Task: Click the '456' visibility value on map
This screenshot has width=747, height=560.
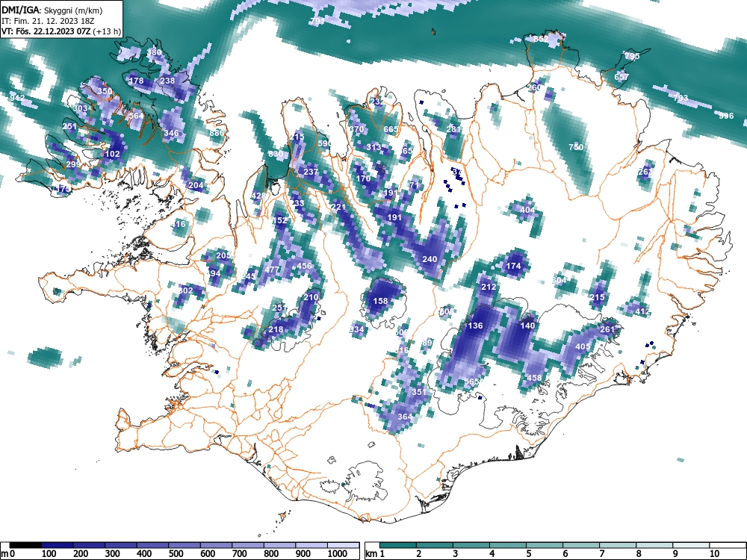Action: [304, 267]
